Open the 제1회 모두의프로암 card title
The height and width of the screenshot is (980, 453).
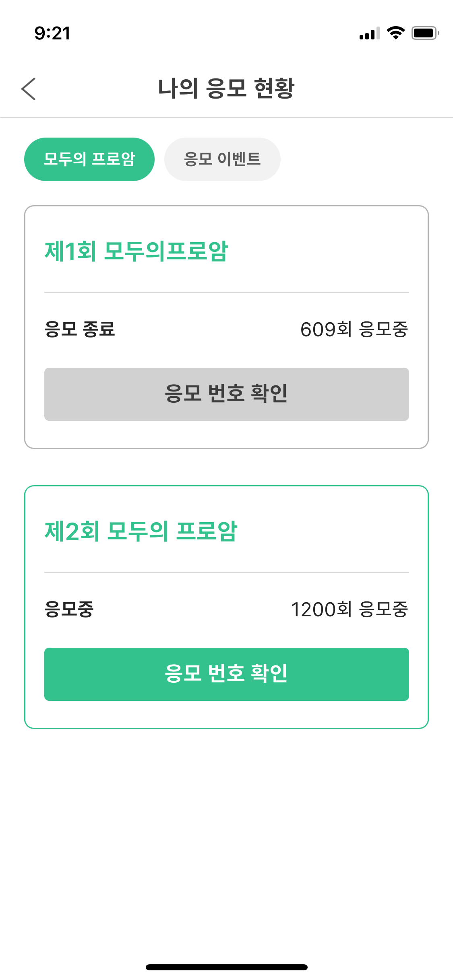coord(136,251)
